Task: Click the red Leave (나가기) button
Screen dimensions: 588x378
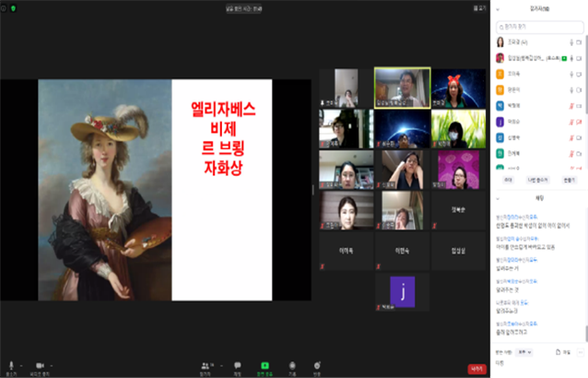Action: [x=477, y=369]
